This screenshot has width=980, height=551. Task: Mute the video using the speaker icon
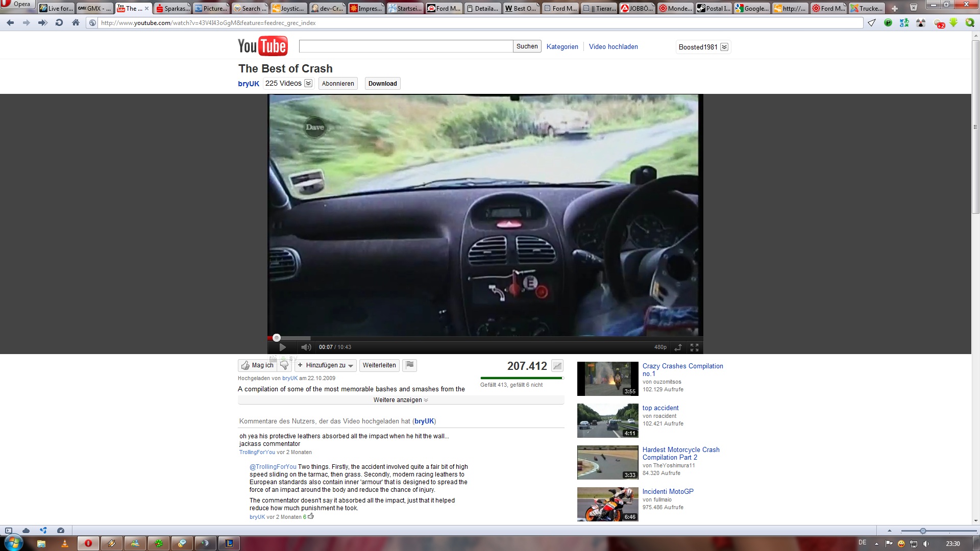(x=306, y=347)
